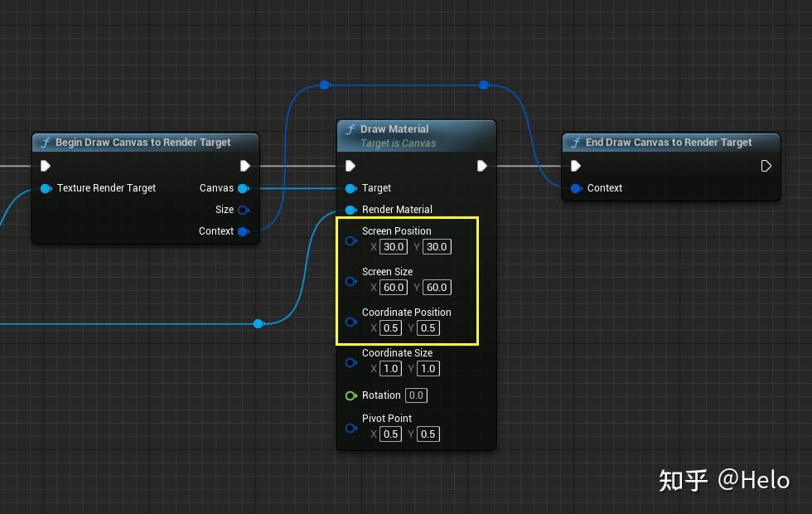Click the blue reroute point above Draw Material
This screenshot has width=812, height=514.
click(x=324, y=85)
